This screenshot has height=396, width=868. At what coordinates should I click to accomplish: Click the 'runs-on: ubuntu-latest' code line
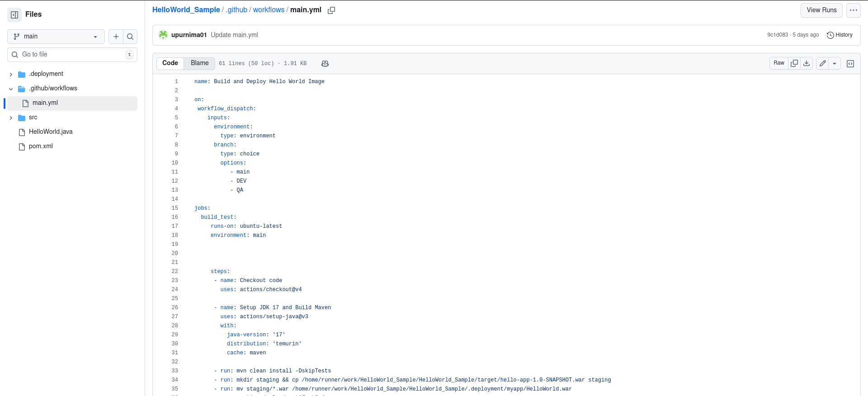coord(246,226)
